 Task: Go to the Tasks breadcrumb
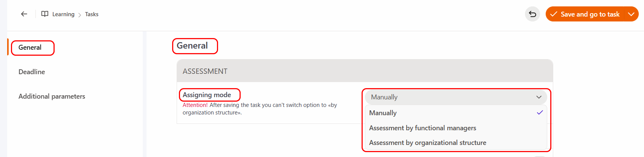(92, 14)
